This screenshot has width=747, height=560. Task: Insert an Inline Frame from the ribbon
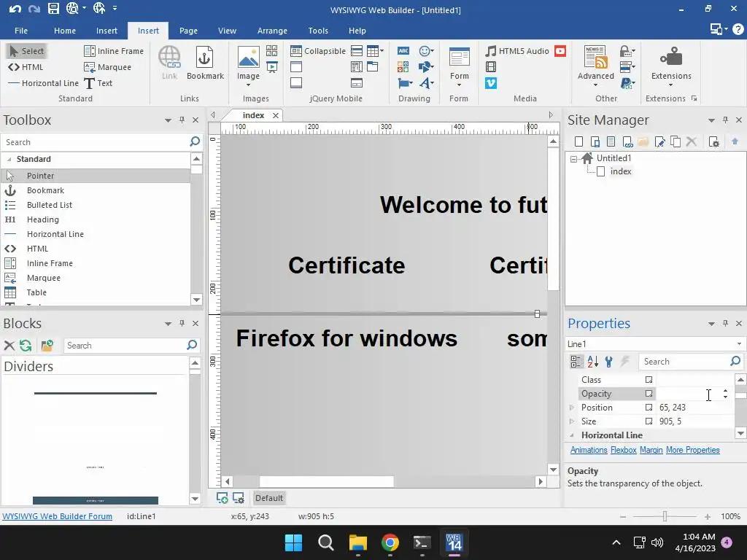tap(113, 51)
